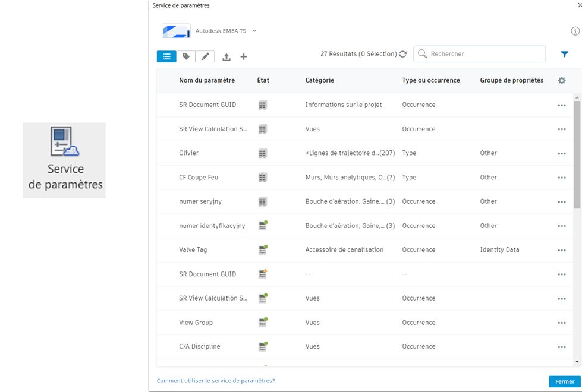
Task: Open more options for numer identyfikacyjny row
Action: coord(562,226)
